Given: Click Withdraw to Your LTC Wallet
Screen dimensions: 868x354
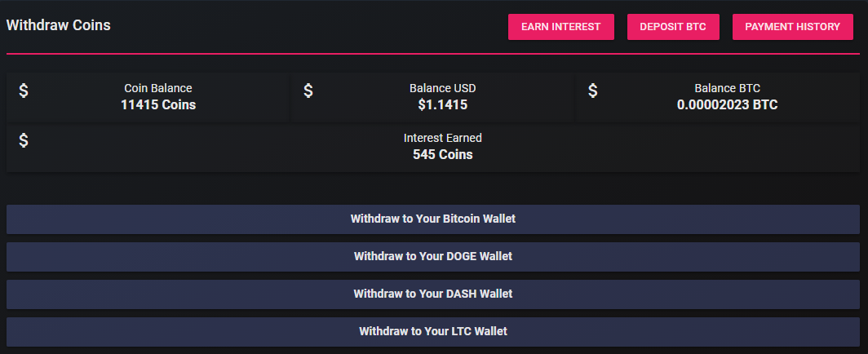Looking at the screenshot, I should [x=433, y=331].
